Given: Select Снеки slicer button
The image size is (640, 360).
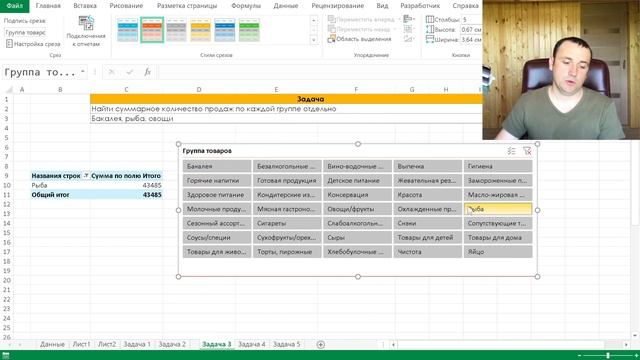Looking at the screenshot, I should point(427,223).
